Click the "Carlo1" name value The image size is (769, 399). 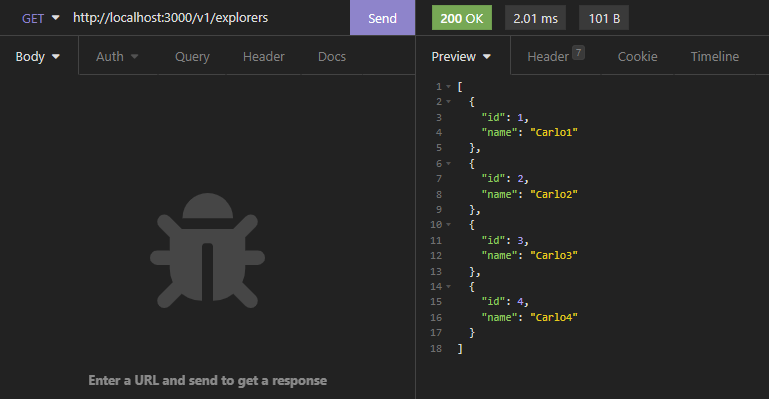[x=554, y=132]
